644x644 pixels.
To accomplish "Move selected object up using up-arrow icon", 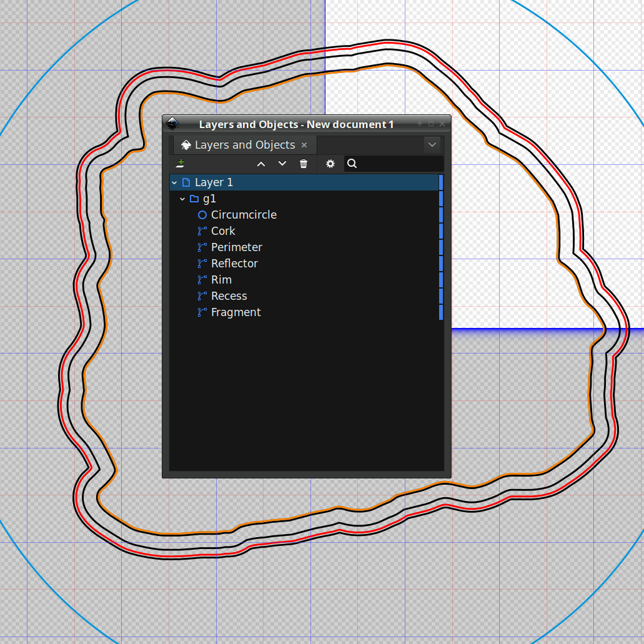I will coord(261,164).
